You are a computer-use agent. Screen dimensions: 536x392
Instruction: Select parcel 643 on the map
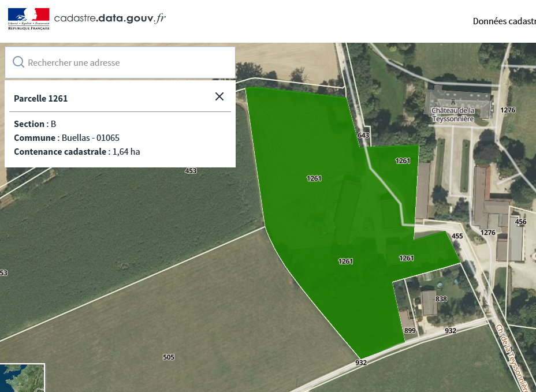[363, 135]
